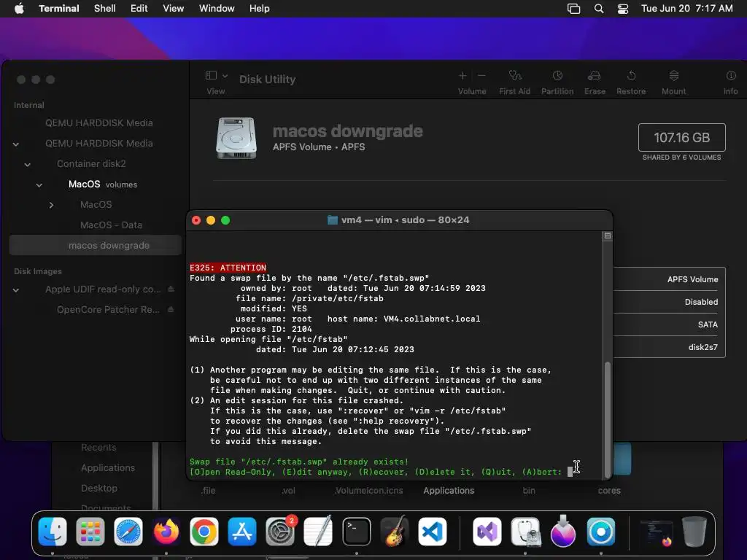This screenshot has height=560, width=747.
Task: Click the disk2s7 device value
Action: click(x=703, y=347)
